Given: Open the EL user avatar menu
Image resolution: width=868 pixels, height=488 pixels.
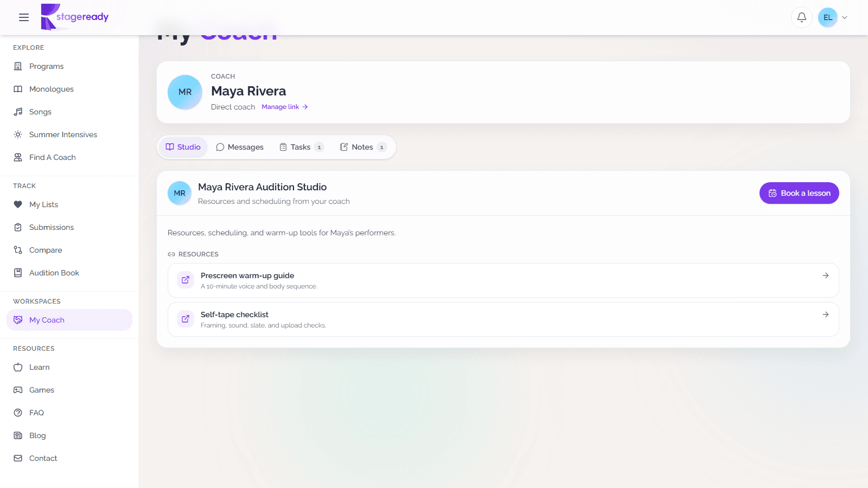Looking at the screenshot, I should tap(828, 17).
